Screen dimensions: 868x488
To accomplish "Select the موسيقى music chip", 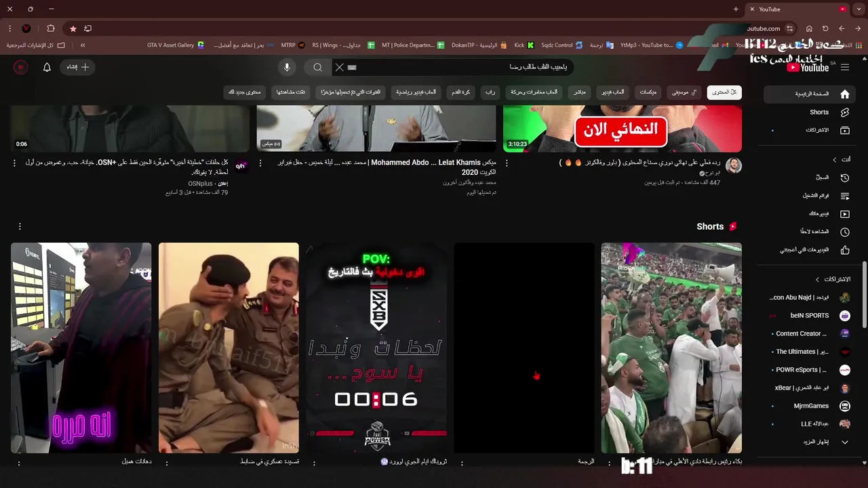I will [x=684, y=92].
